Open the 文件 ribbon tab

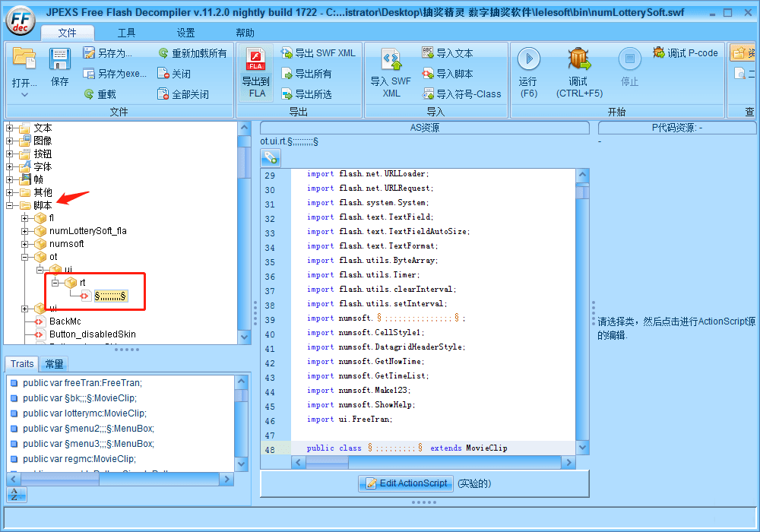coord(68,33)
